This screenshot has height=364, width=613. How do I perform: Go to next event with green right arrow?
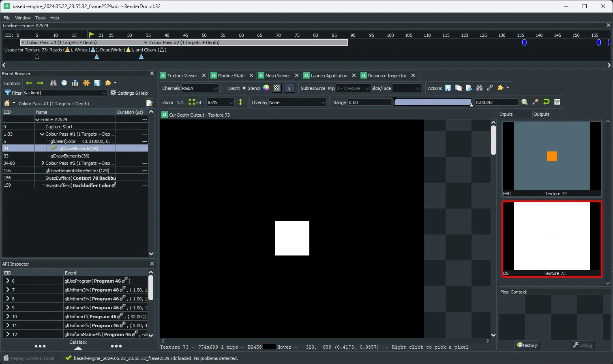point(40,83)
